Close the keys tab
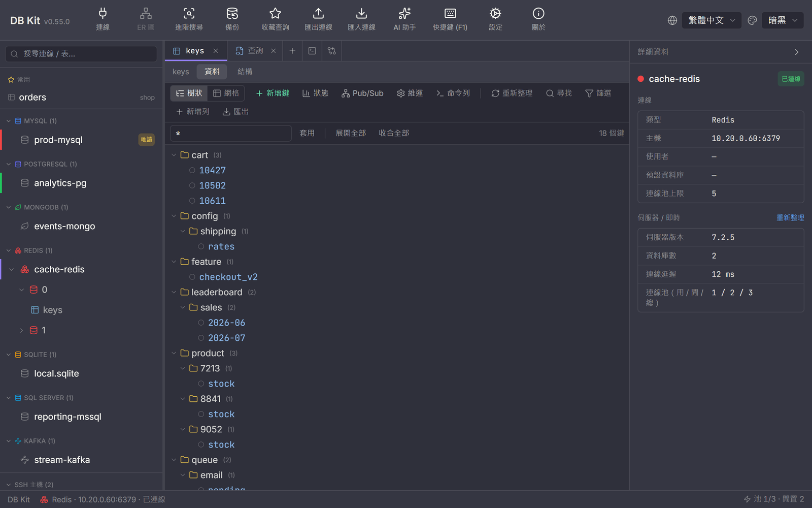Image resolution: width=812 pixels, height=508 pixels. pos(216,51)
